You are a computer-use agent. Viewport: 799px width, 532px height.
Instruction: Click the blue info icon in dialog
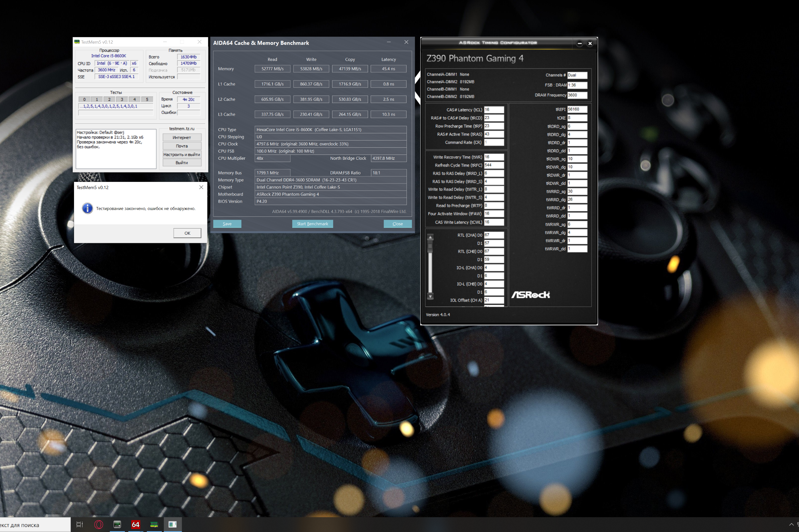[x=87, y=208]
